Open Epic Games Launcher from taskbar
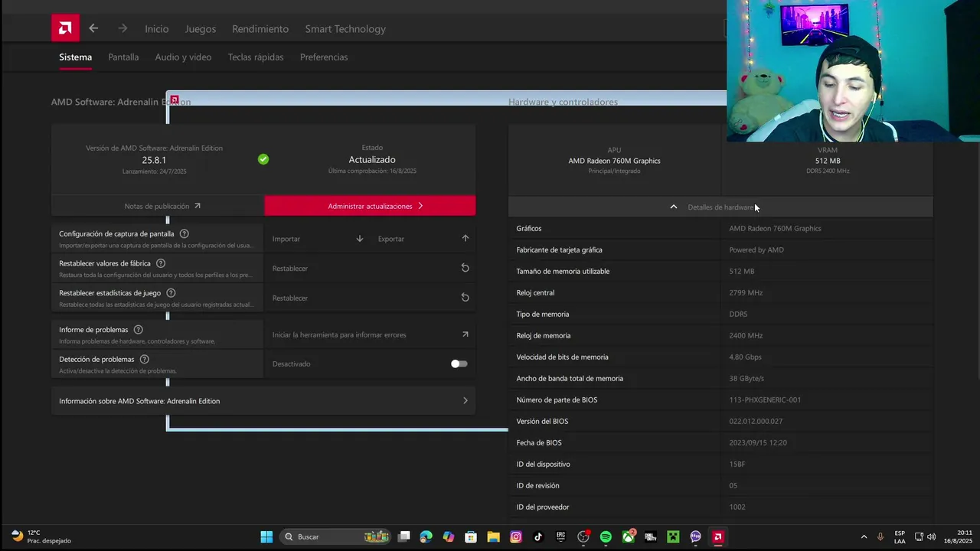 coord(560,536)
